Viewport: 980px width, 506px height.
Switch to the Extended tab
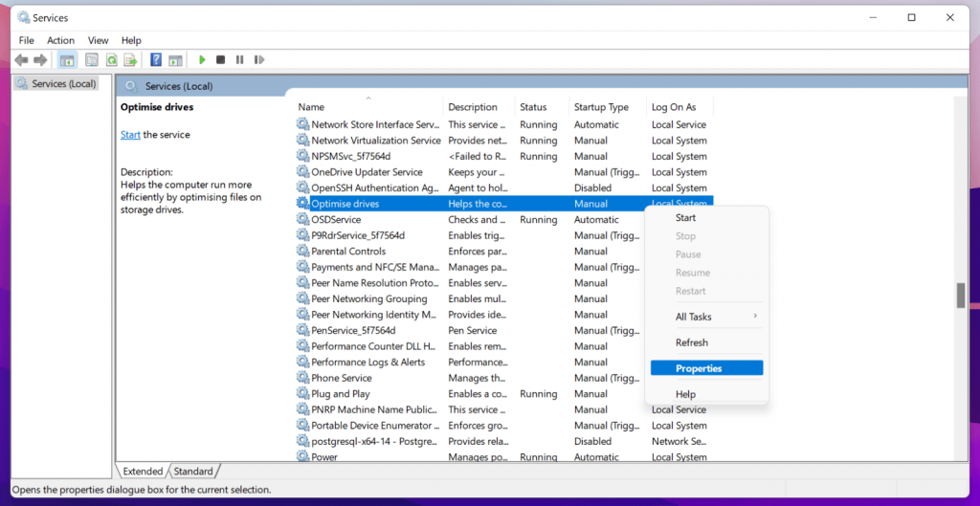[x=143, y=471]
